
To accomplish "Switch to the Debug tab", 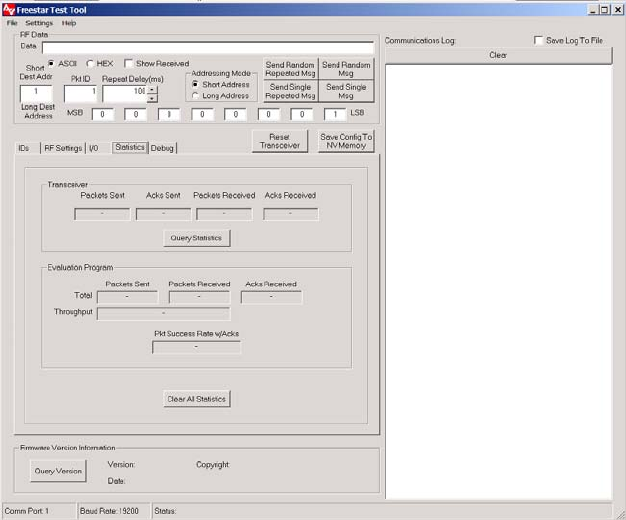I will tap(162, 148).
